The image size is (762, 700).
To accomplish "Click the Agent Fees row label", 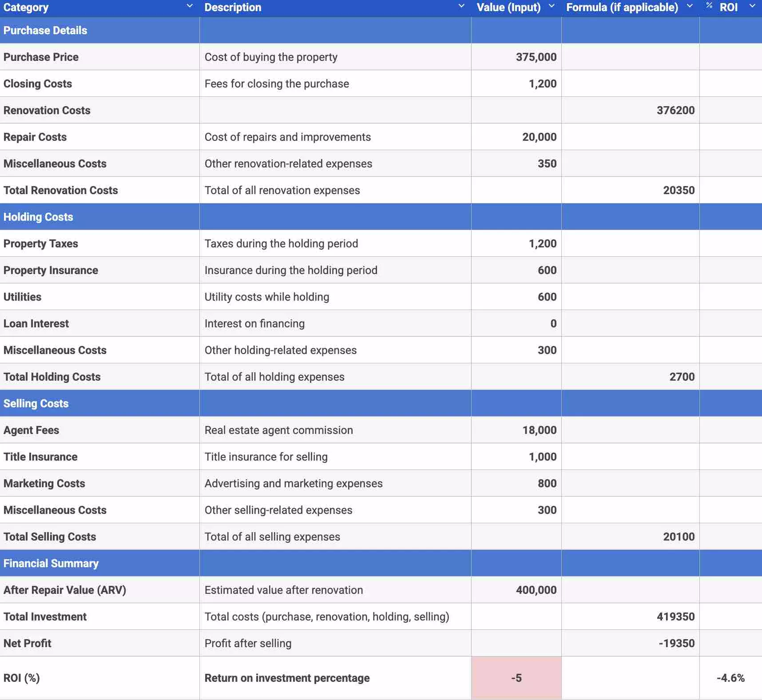I will [31, 430].
